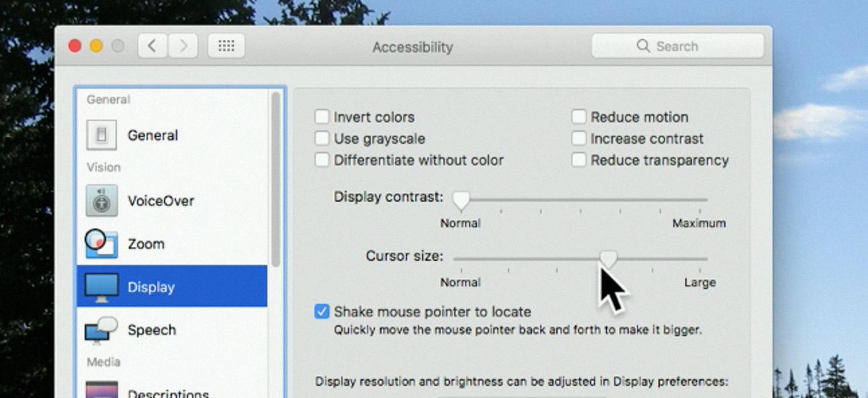The height and width of the screenshot is (398, 868).
Task: Click the Media section header
Action: (103, 362)
